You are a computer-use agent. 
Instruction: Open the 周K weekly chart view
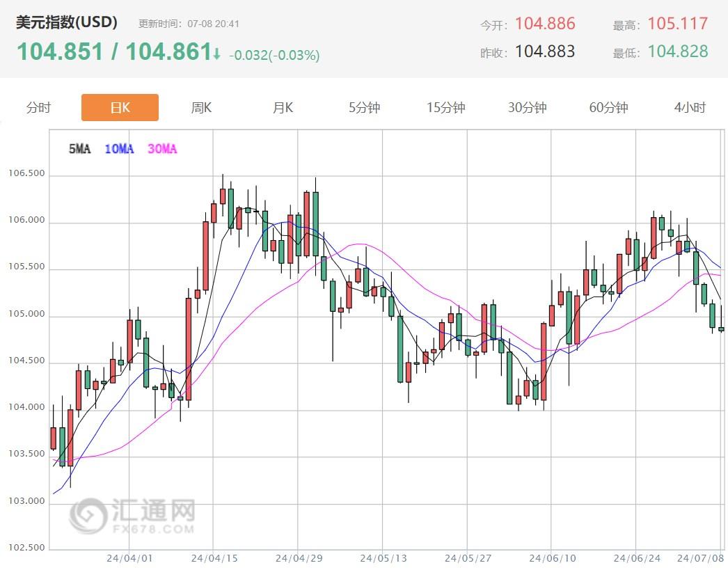point(200,107)
